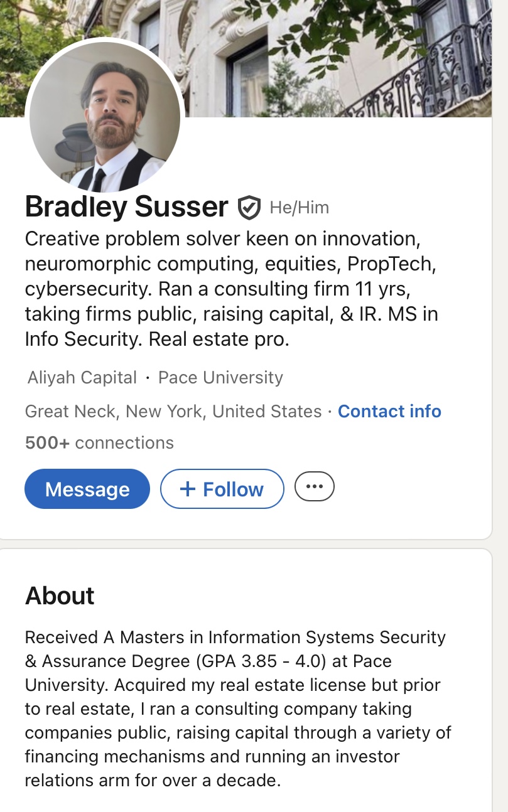Screen dimensions: 508x812
Task: Follow Bradley Susser
Action: click(x=222, y=489)
